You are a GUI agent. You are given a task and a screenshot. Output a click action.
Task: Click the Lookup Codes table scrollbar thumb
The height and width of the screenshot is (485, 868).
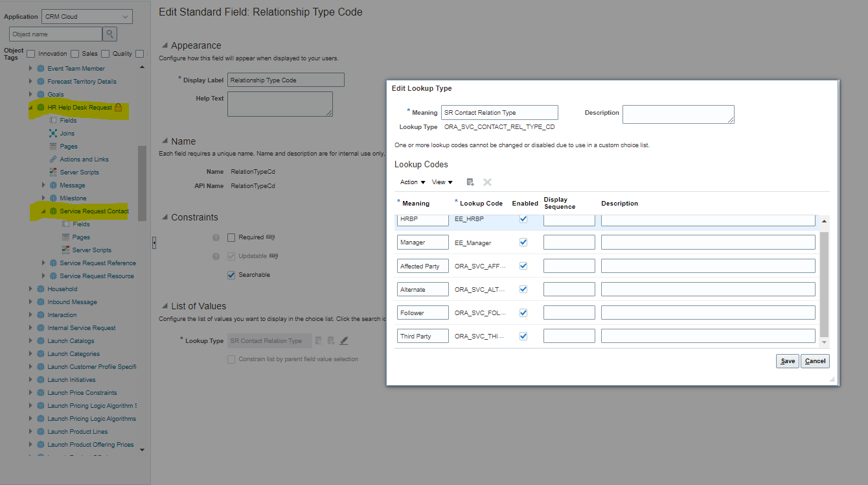pos(825,283)
